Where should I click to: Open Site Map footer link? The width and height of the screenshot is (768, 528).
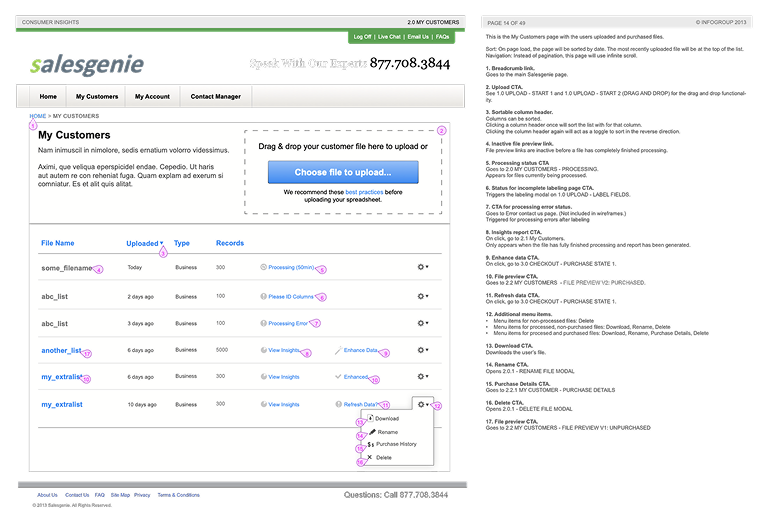point(120,495)
